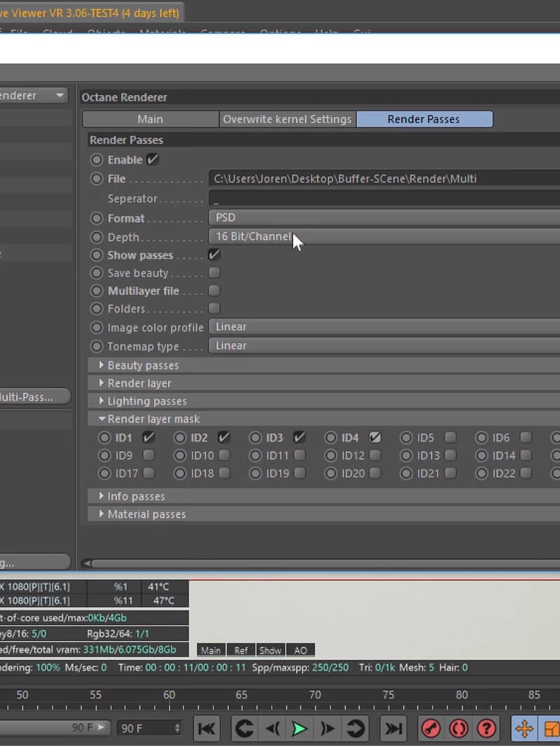This screenshot has width=560, height=746.
Task: Expand the Info passes section
Action: pyautogui.click(x=101, y=496)
